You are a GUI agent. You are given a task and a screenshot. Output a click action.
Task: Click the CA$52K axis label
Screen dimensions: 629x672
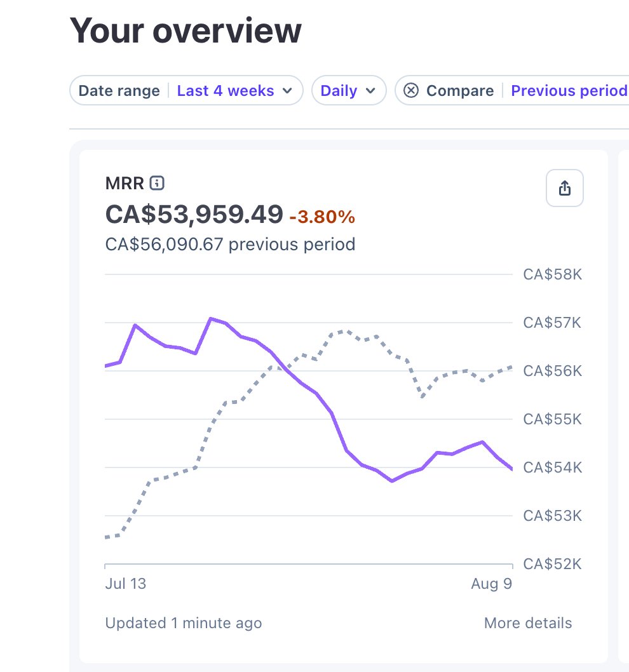pos(552,563)
